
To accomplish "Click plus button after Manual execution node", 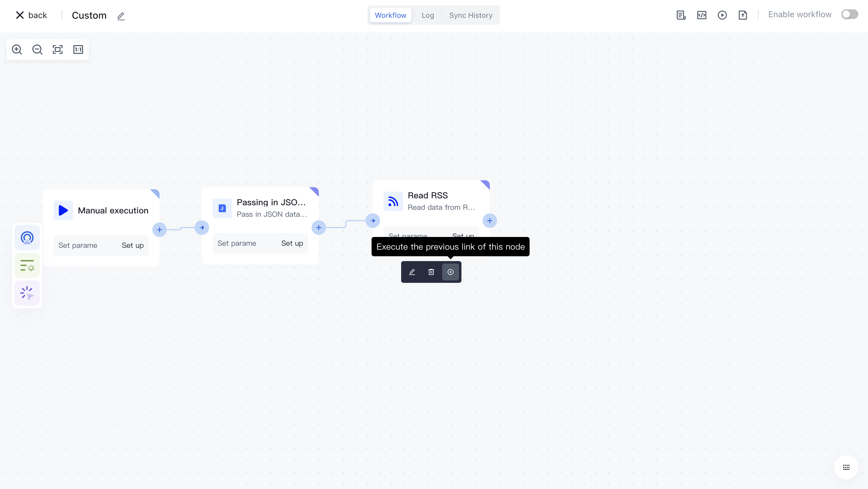I will pos(159,230).
